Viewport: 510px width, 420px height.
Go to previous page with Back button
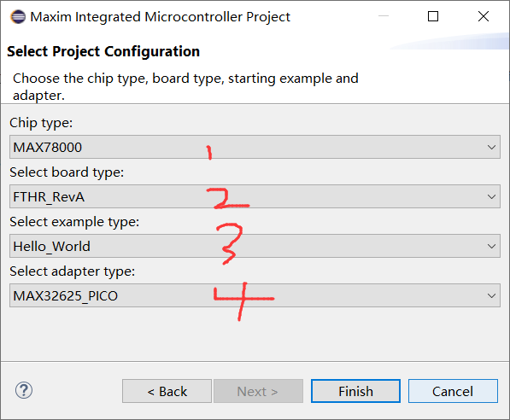167,391
